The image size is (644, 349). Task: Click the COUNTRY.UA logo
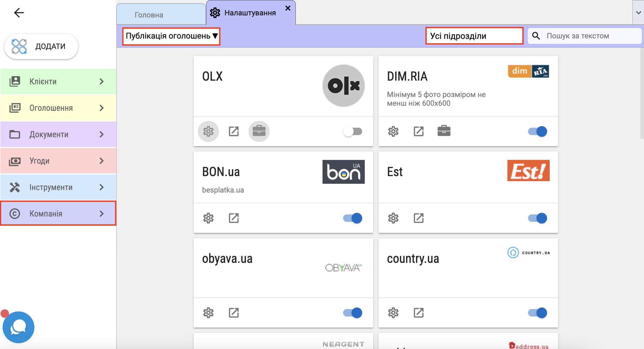(529, 252)
